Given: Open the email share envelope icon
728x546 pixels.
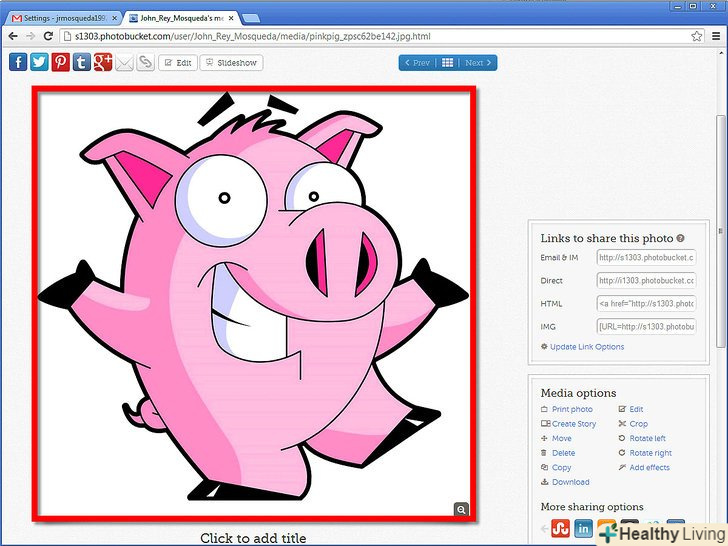Looking at the screenshot, I should pos(124,62).
